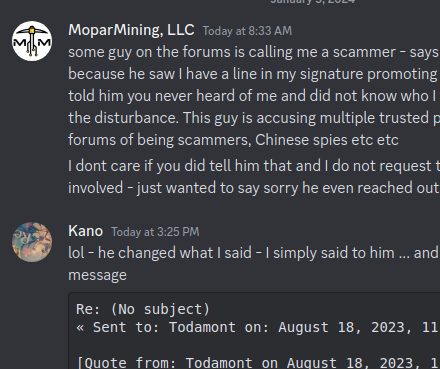Click the 'Today at 3:25 PM' timestamp
The image size is (440, 369).
pos(155,232)
